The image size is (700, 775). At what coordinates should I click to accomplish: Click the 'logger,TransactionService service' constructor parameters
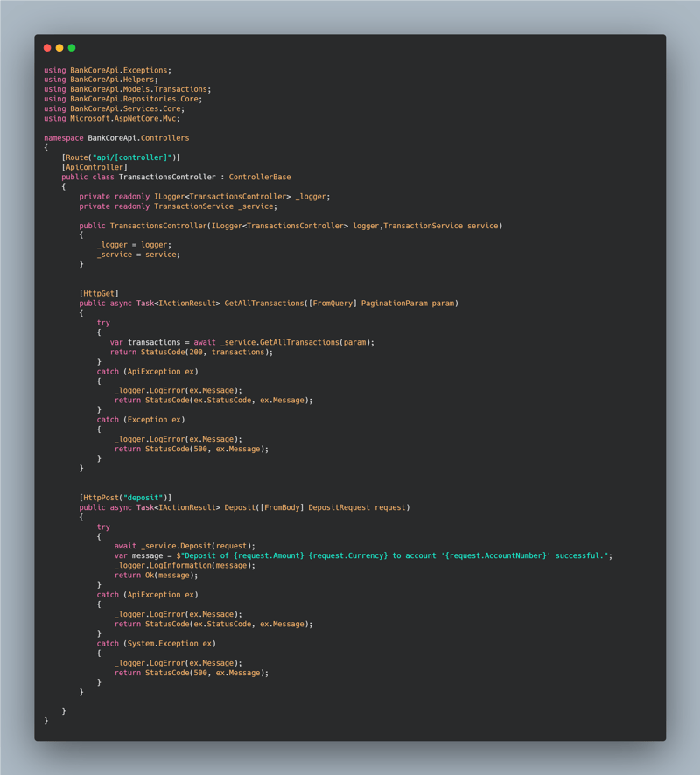(425, 226)
